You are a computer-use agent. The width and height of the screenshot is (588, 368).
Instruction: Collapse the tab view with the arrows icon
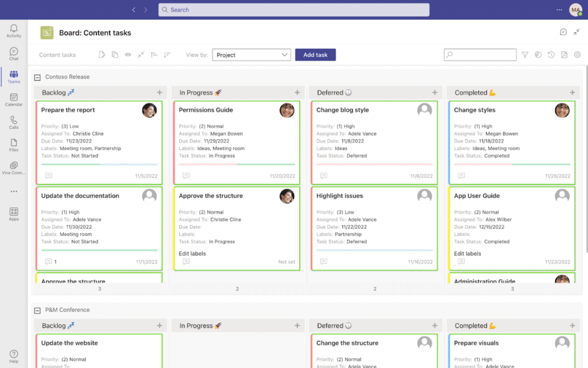[x=577, y=32]
